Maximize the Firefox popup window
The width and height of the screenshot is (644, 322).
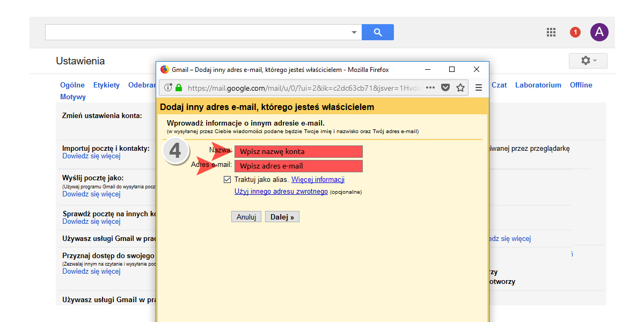tap(452, 69)
